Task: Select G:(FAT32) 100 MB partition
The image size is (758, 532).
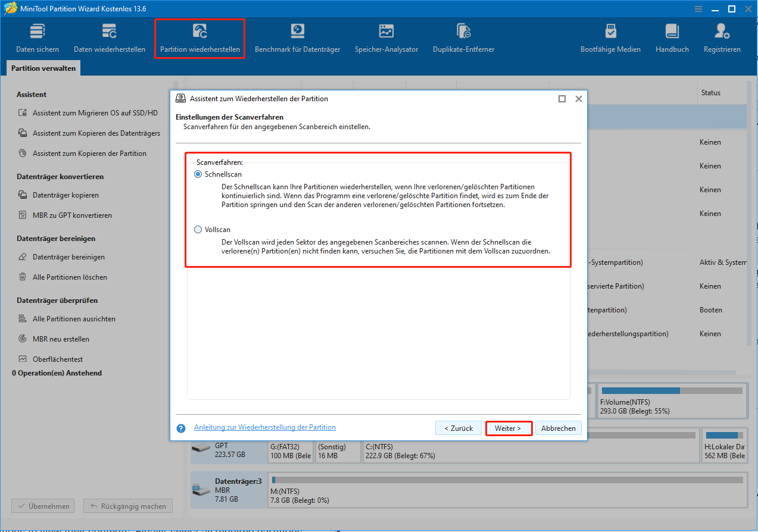Action: click(290, 445)
